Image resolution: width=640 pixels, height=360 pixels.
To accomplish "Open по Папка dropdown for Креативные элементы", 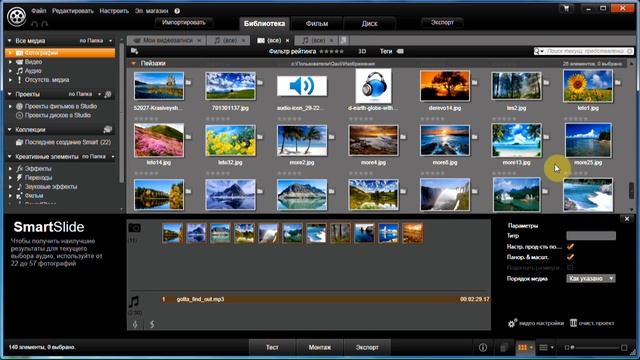I will click(x=98, y=157).
